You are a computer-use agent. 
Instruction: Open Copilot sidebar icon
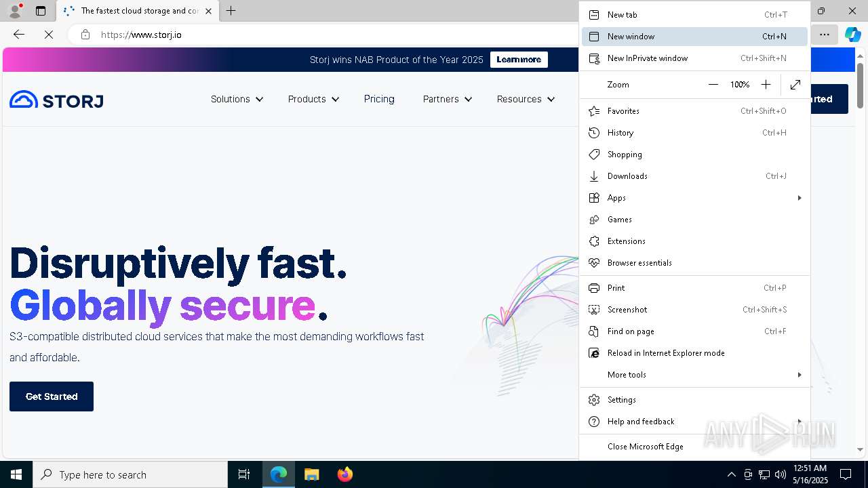[852, 35]
